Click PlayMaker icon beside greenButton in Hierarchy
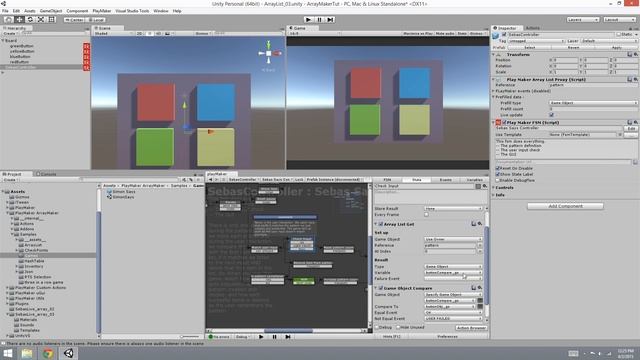 tap(87, 46)
